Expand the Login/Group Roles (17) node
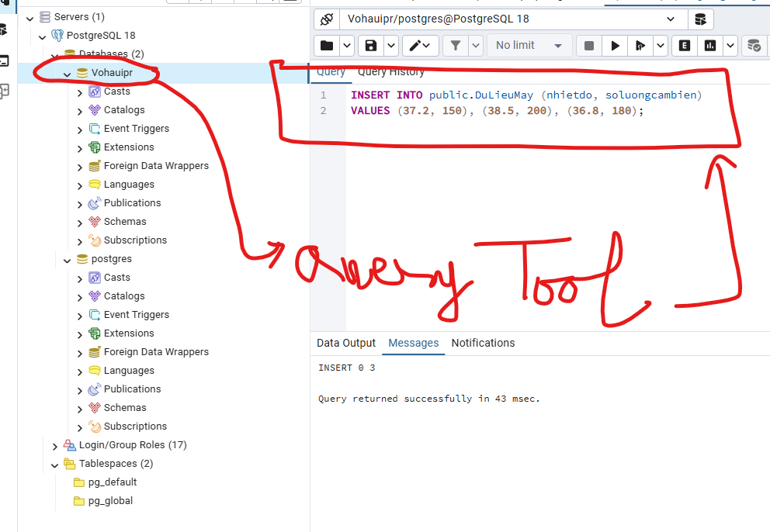This screenshot has width=770, height=532. 55,446
